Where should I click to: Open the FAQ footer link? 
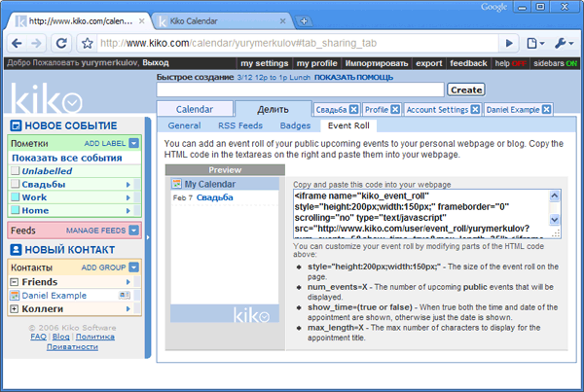(38, 337)
